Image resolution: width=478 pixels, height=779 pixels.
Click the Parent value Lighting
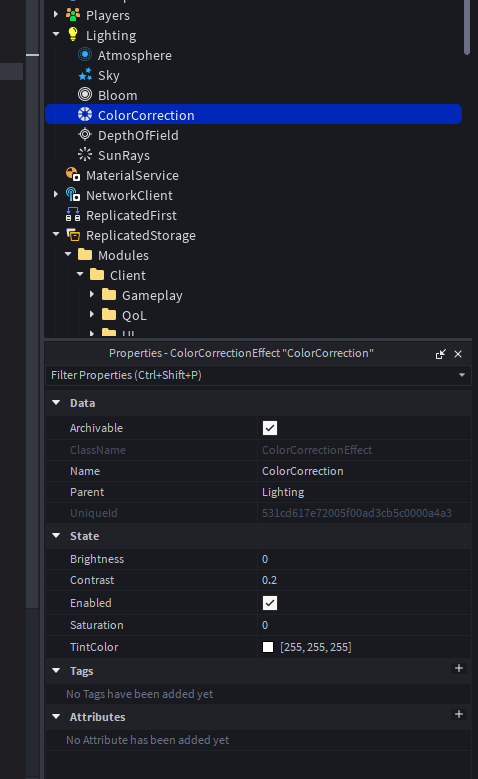(x=283, y=492)
